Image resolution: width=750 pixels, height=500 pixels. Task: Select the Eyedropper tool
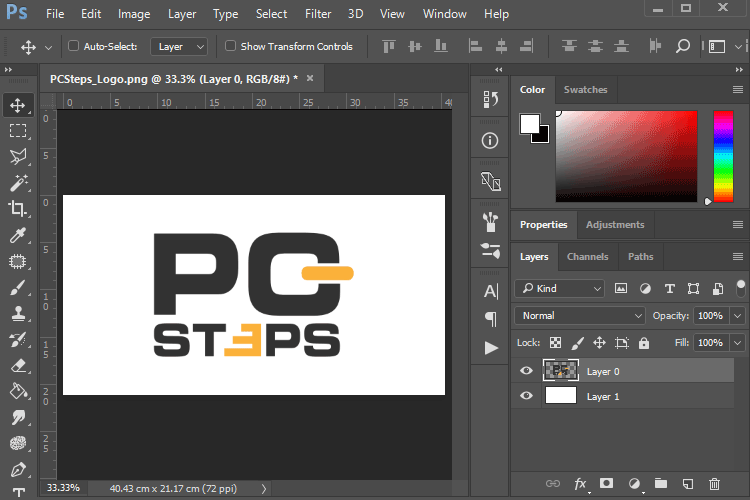point(18,235)
